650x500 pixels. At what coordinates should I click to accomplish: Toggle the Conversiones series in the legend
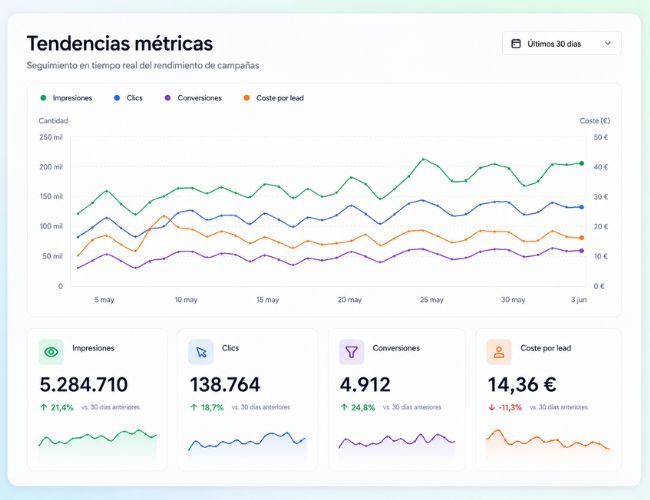pyautogui.click(x=193, y=98)
